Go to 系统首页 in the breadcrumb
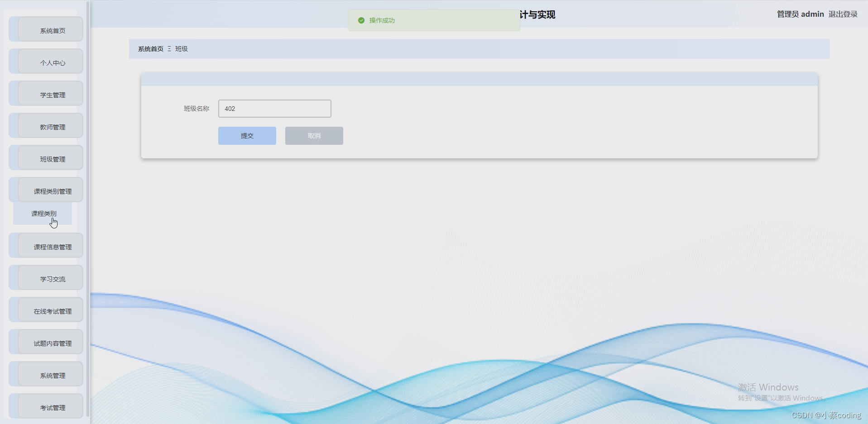The width and height of the screenshot is (868, 424). click(151, 49)
